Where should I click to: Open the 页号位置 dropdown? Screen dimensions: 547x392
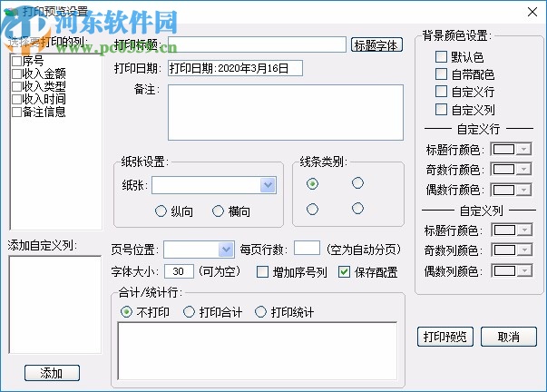[x=226, y=250]
